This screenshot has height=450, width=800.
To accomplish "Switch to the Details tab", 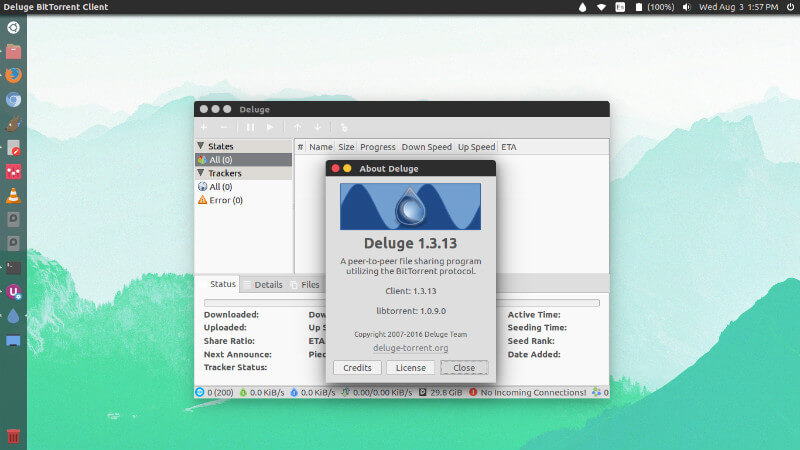I will pos(267,284).
